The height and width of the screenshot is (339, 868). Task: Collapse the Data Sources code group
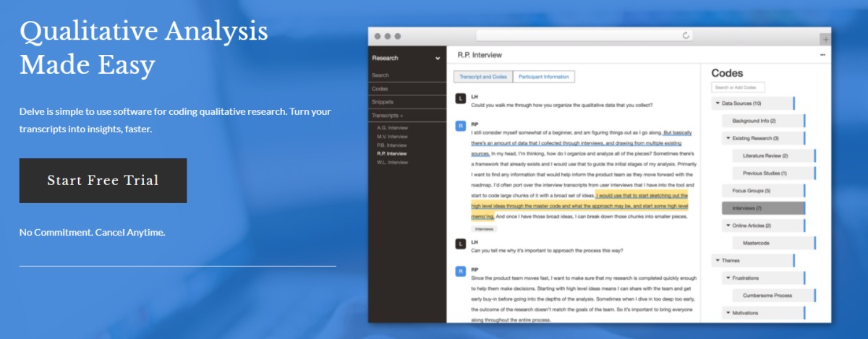coord(718,104)
